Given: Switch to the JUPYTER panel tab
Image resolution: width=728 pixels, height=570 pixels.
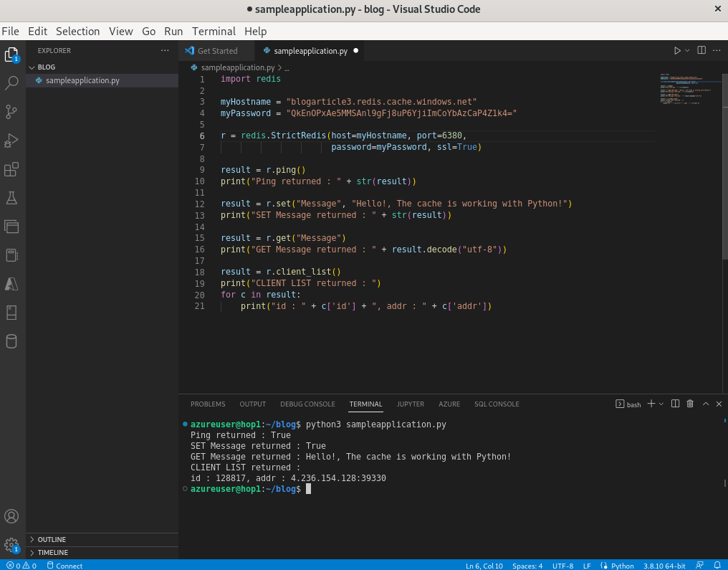Looking at the screenshot, I should click(411, 404).
